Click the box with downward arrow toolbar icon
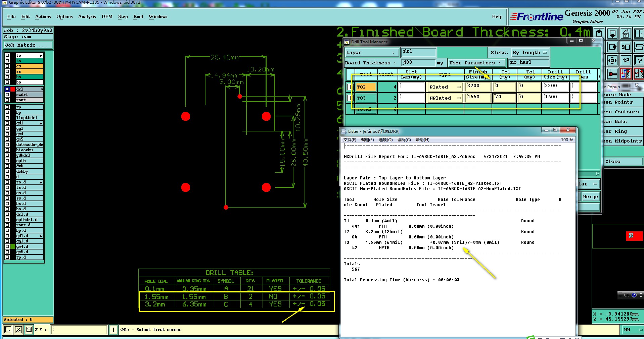The width and height of the screenshot is (644, 339). (x=612, y=34)
